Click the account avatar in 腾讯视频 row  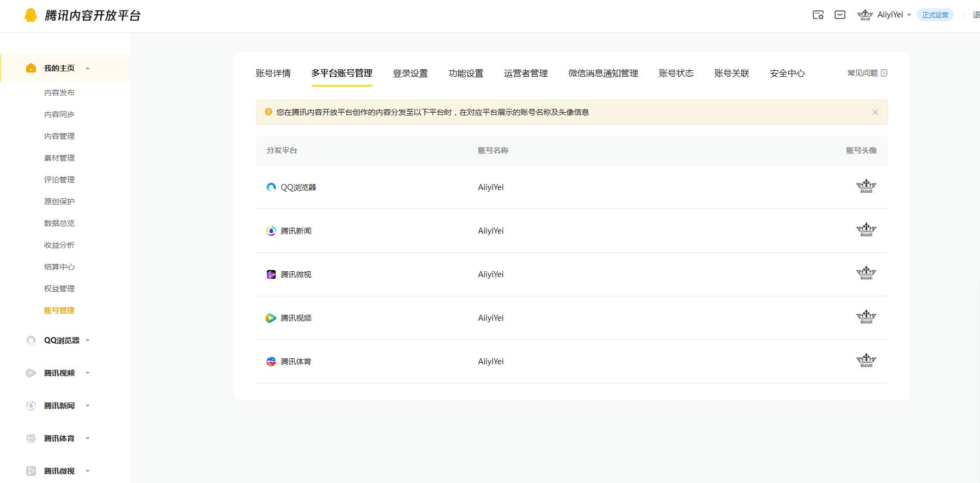[866, 317]
